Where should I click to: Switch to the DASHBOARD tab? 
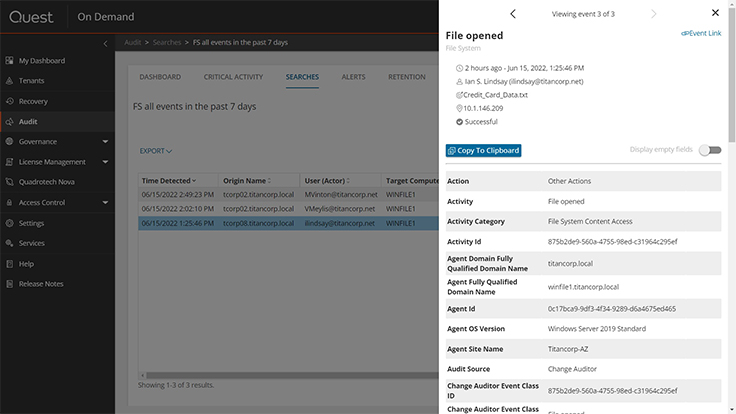tap(160, 77)
